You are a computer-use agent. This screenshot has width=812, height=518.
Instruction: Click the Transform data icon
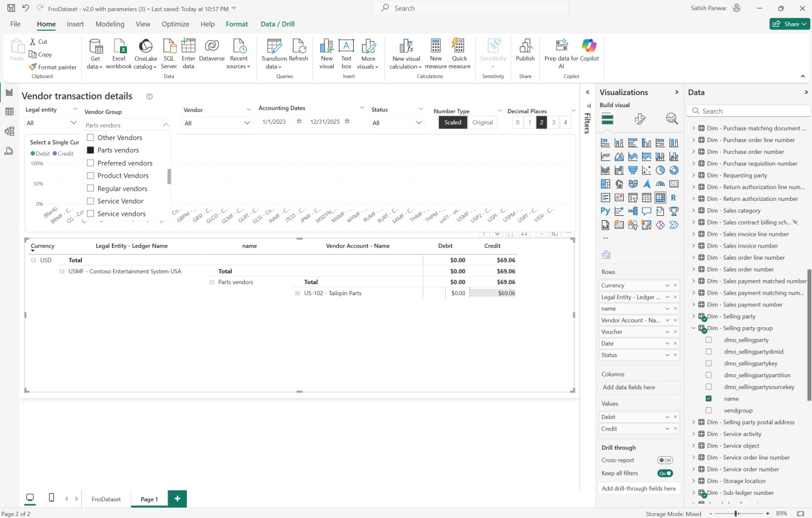coord(274,47)
